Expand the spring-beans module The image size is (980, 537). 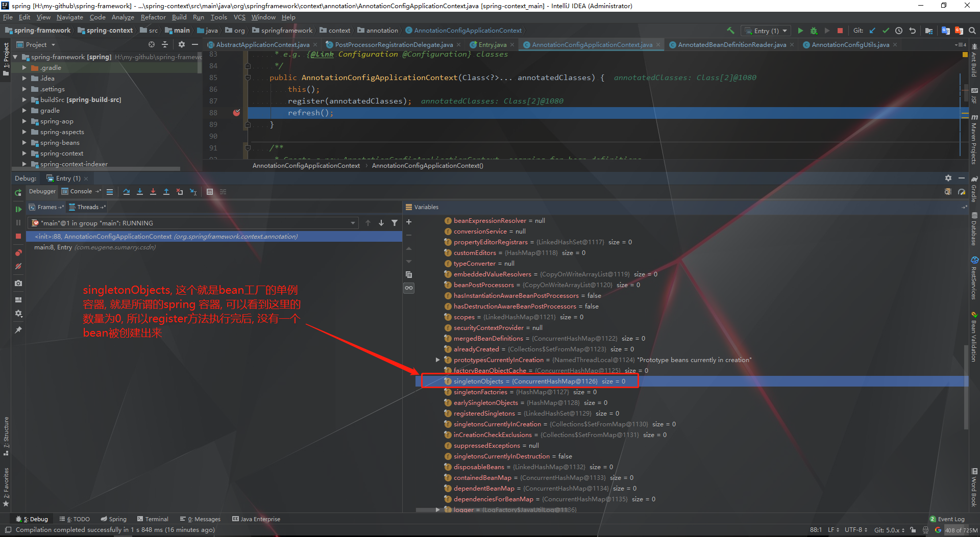point(24,143)
